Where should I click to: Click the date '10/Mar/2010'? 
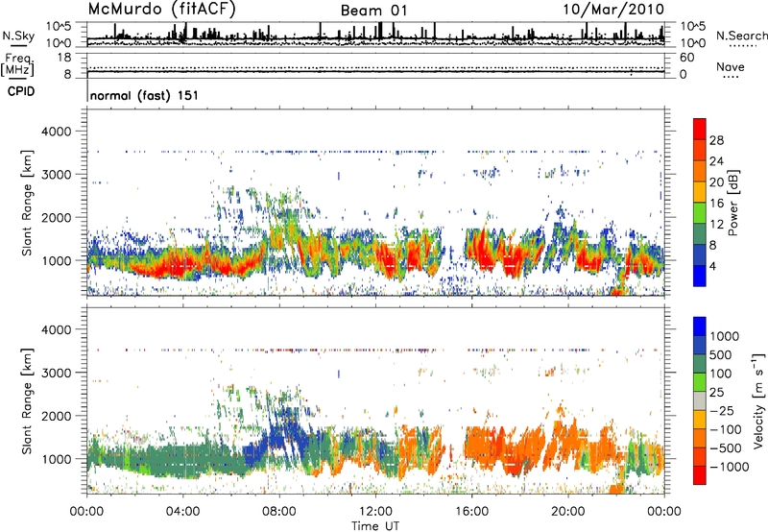tap(613, 10)
